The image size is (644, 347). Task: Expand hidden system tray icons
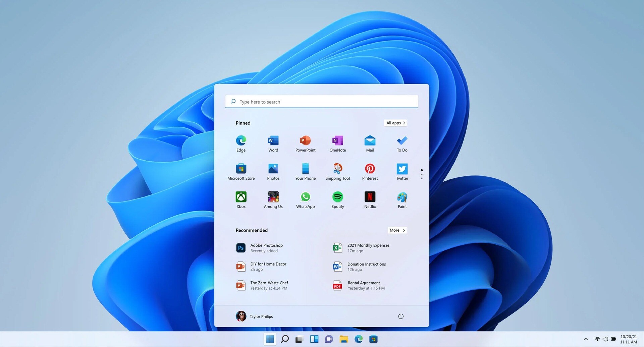[x=586, y=339]
